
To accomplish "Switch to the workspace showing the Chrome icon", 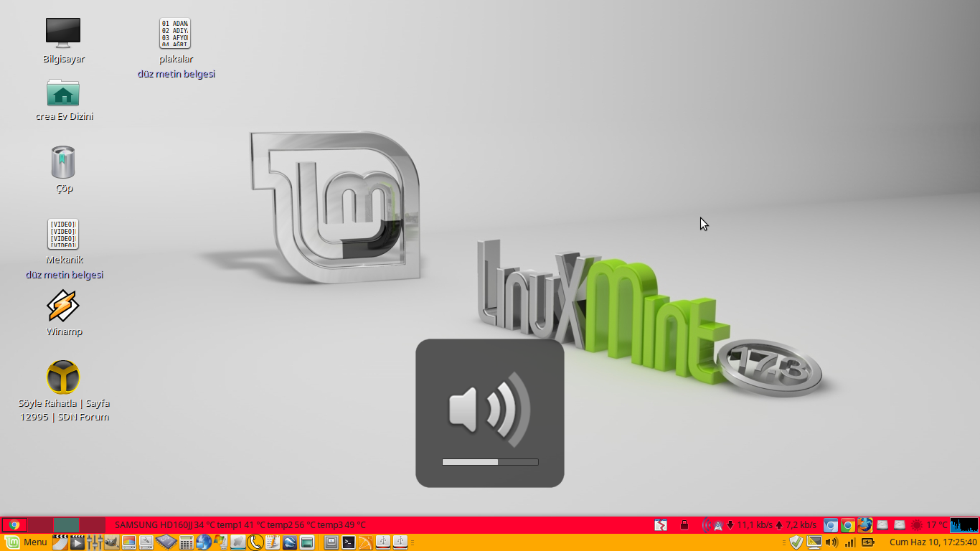I will point(15,525).
